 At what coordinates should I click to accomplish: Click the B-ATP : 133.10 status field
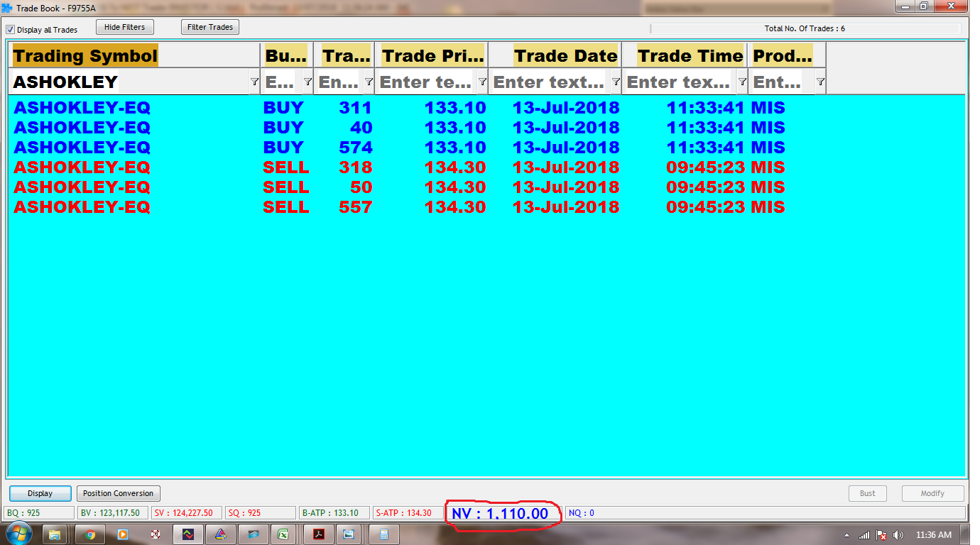point(334,512)
